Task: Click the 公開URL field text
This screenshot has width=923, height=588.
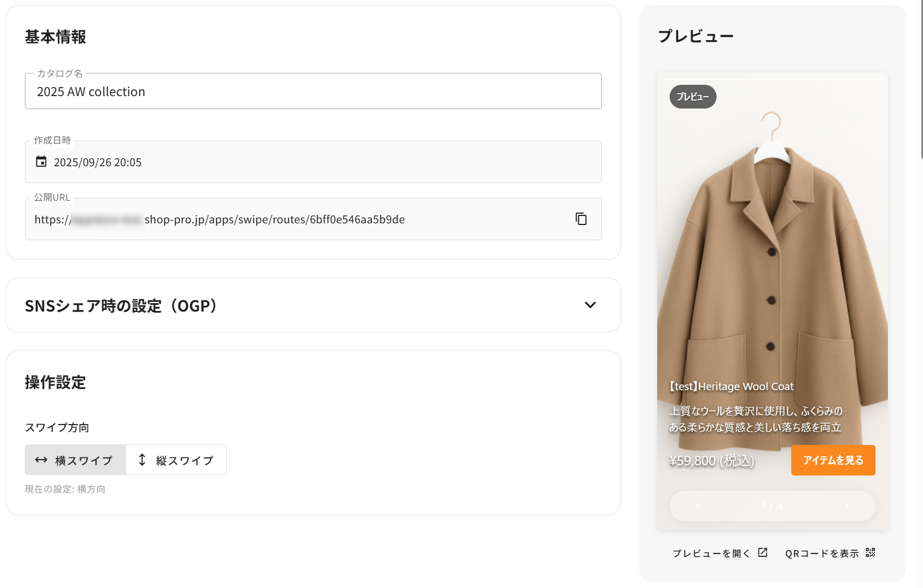Action: click(x=274, y=219)
